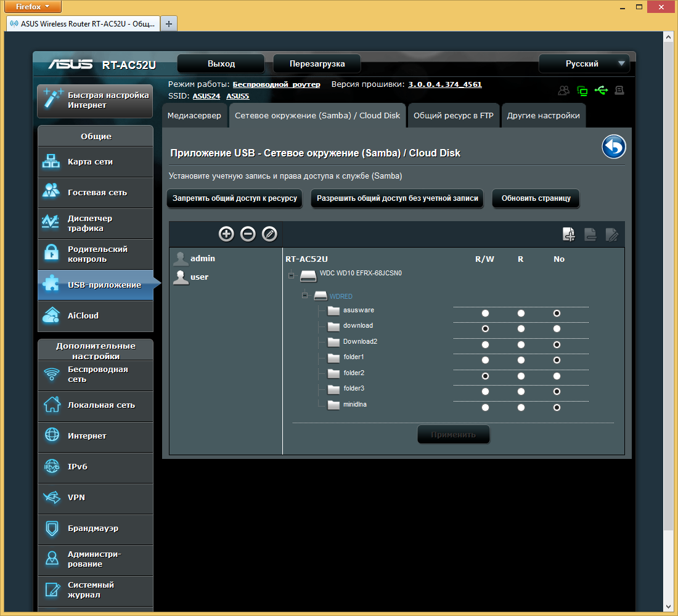This screenshot has width=678, height=616.
Task: Set folder1 to read-only R
Action: 521,360
